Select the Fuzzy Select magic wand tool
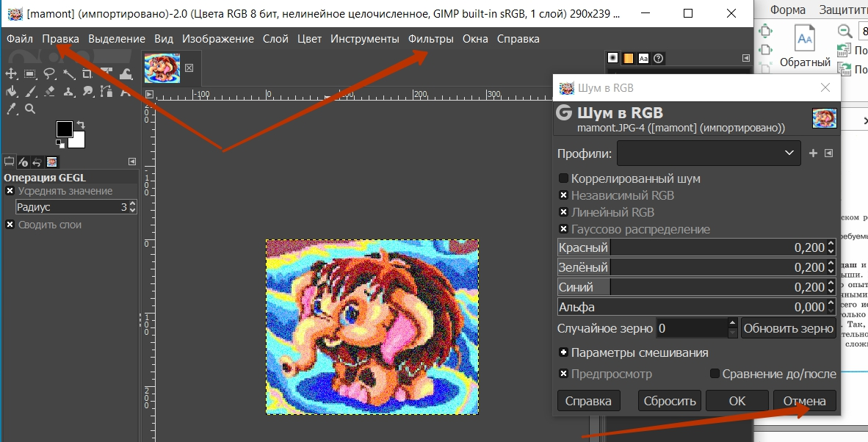 coord(68,73)
